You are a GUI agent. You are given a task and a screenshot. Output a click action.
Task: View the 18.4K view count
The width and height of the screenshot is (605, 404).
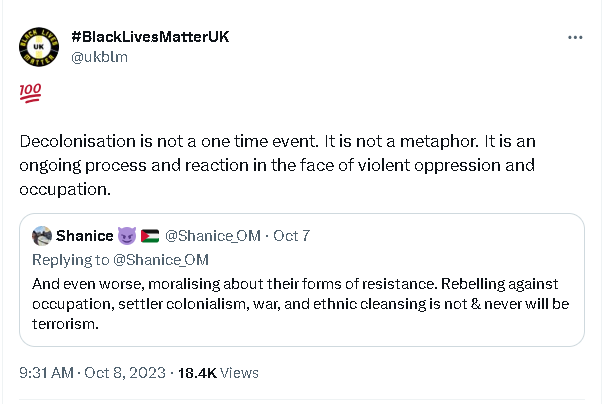pos(197,373)
